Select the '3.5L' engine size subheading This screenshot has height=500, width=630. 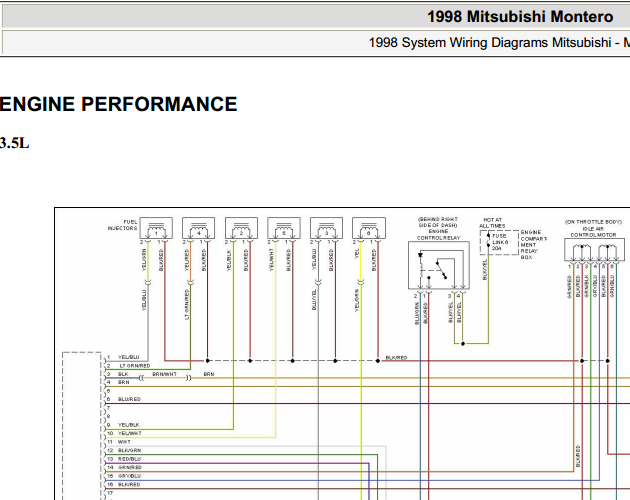[14, 143]
